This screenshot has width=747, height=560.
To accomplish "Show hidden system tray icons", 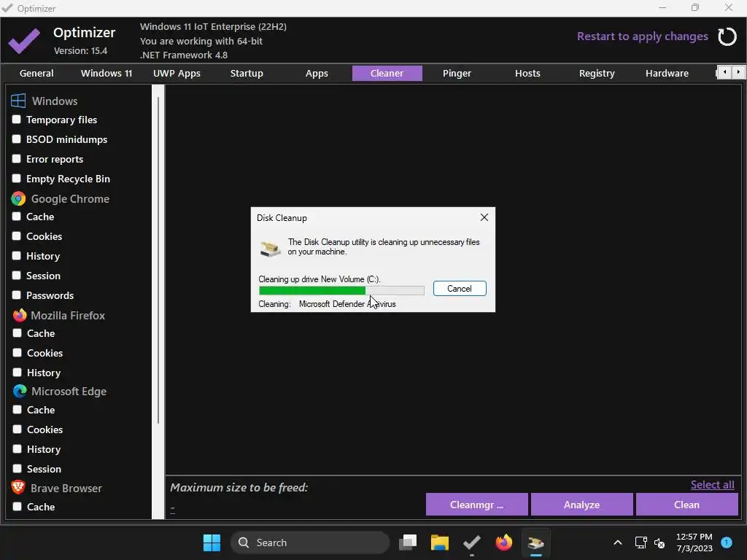I will tap(617, 542).
